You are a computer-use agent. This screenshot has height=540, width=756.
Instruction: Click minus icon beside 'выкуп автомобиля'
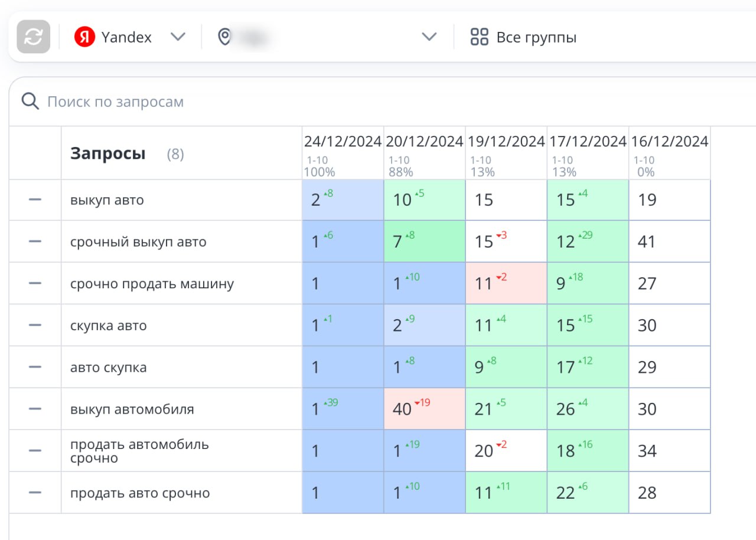point(35,409)
